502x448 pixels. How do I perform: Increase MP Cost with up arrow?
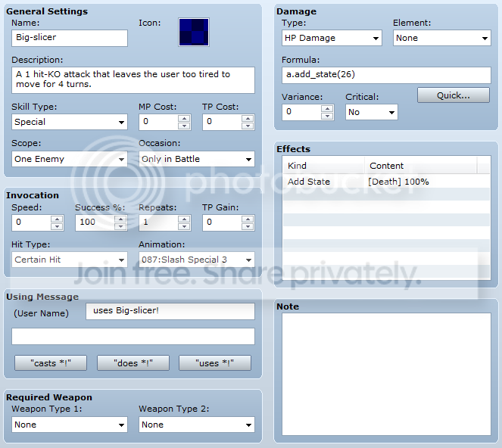[x=184, y=118]
